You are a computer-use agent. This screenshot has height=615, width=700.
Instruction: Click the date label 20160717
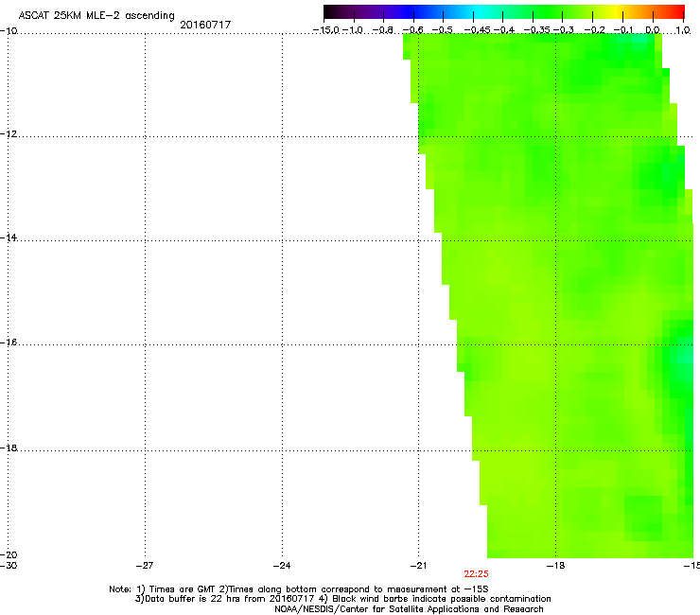[205, 25]
